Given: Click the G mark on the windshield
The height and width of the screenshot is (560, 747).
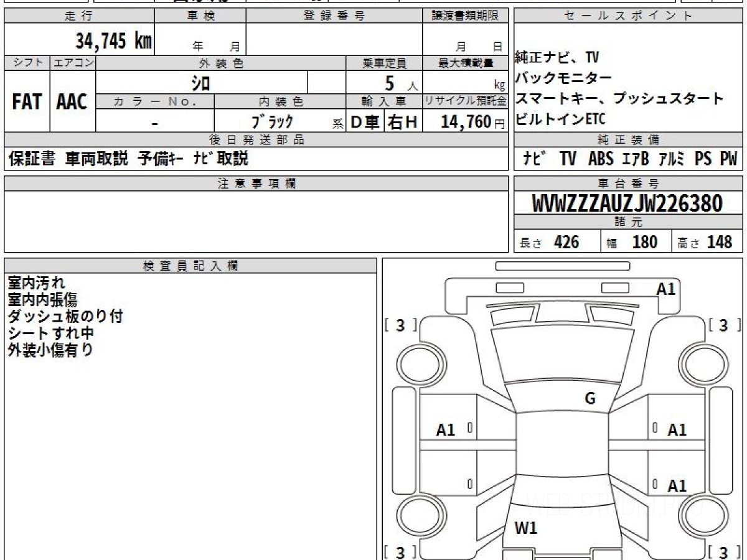Looking at the screenshot, I should [x=590, y=399].
